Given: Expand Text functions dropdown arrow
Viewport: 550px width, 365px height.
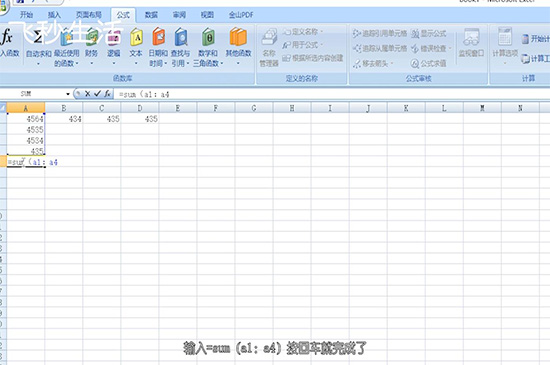Looking at the screenshot, I should tap(136, 64).
